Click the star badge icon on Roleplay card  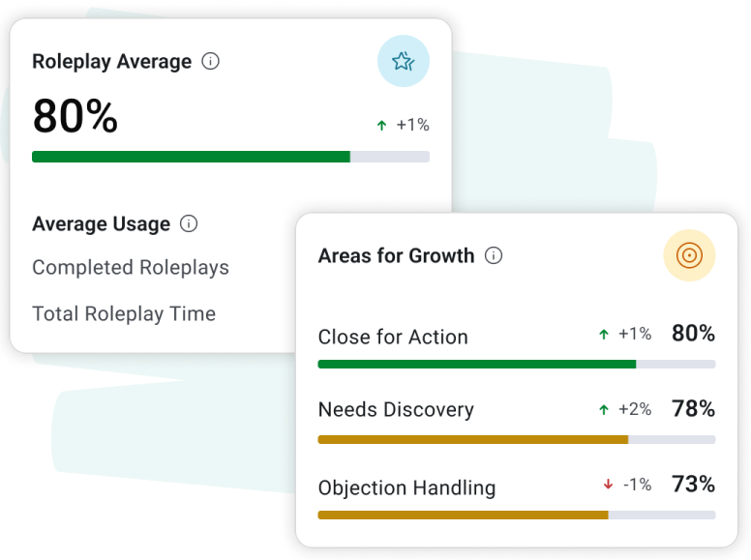(x=403, y=62)
